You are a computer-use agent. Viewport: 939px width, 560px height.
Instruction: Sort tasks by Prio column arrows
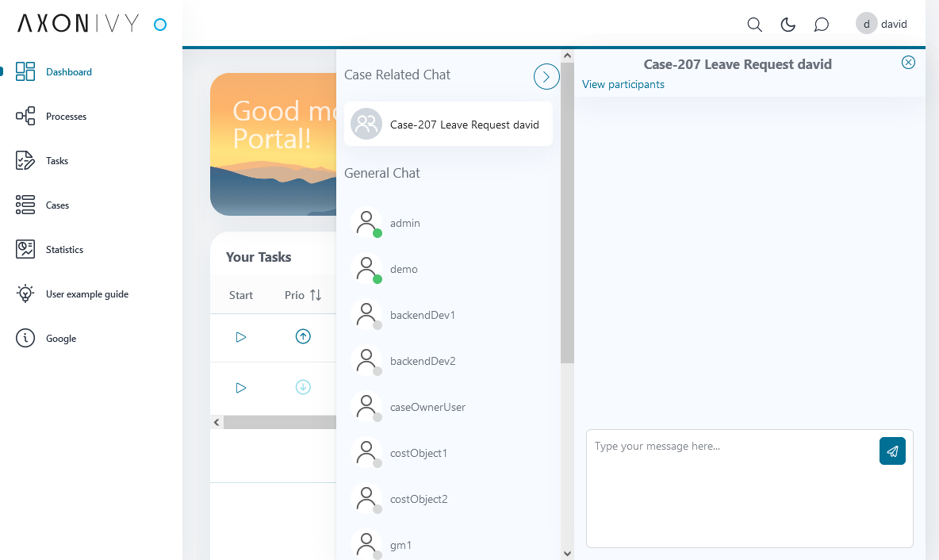pos(316,295)
